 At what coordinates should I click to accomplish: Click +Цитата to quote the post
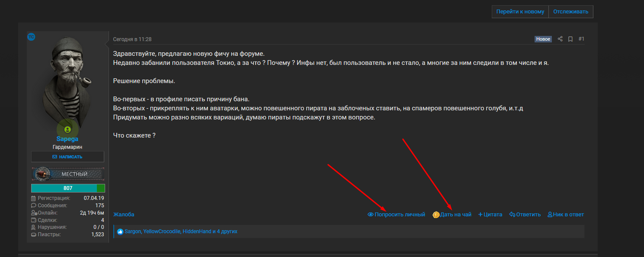(490, 215)
